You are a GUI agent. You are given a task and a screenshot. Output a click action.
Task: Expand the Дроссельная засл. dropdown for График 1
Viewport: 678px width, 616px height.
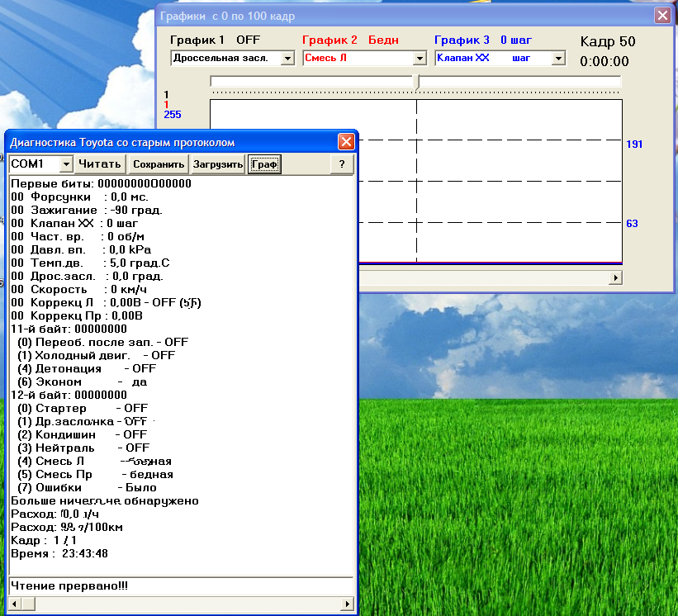(x=287, y=58)
